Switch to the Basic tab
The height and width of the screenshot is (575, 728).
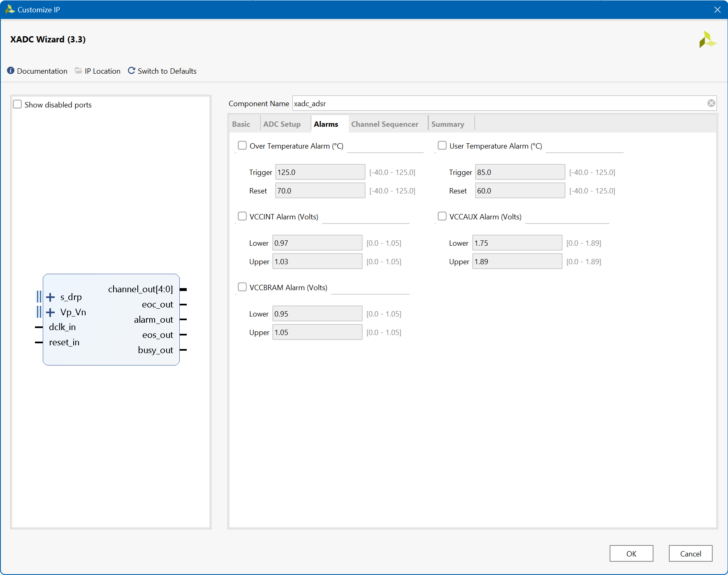241,124
